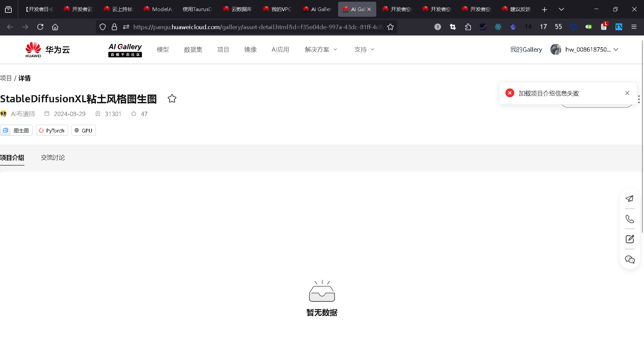The width and height of the screenshot is (644, 342).
Task: Click the user avatar picture
Action: (x=556, y=50)
